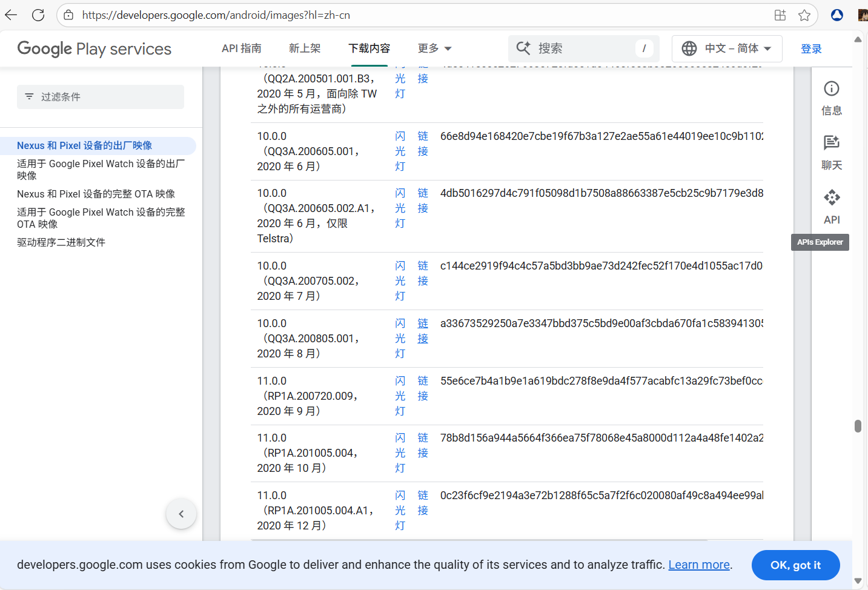Select the 下载内容 tab

point(369,48)
